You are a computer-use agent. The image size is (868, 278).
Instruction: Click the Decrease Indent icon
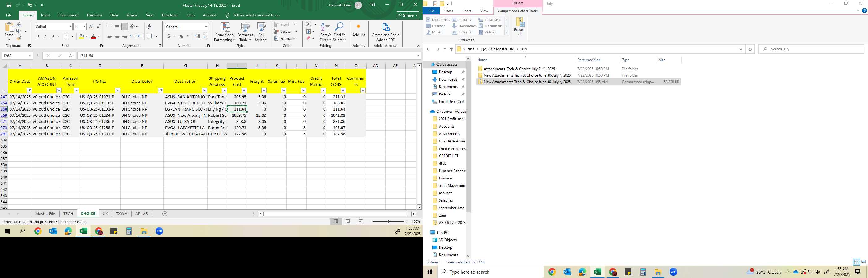click(132, 36)
